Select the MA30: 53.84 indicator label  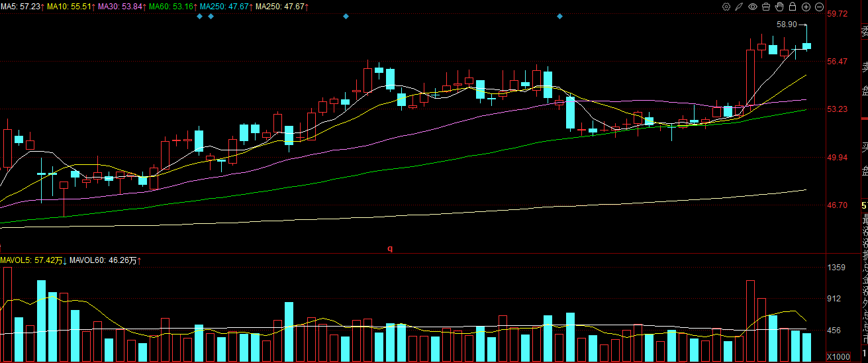click(122, 7)
